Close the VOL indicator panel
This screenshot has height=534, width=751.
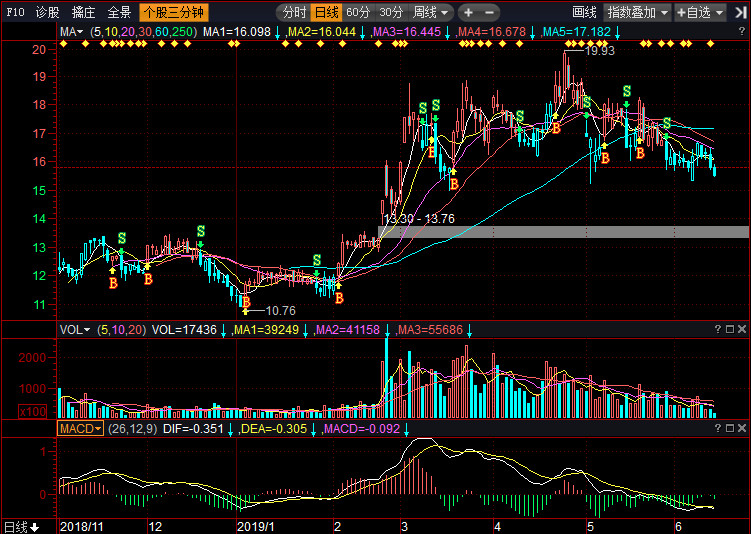click(x=743, y=329)
